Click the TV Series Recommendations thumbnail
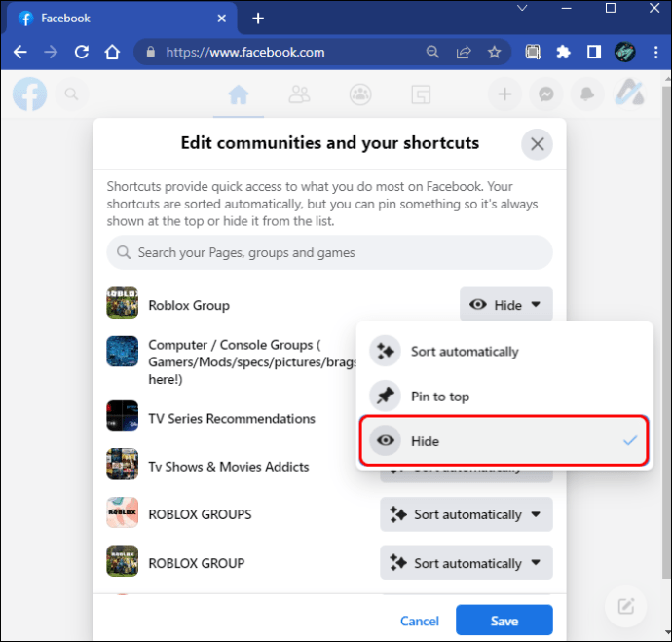The image size is (672, 642). click(122, 415)
